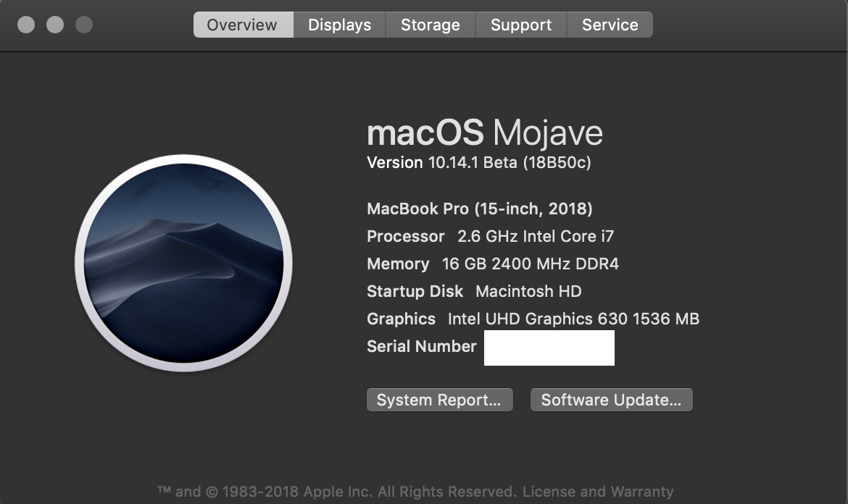Open the Storage tab
This screenshot has width=848, height=504.
pyautogui.click(x=431, y=25)
